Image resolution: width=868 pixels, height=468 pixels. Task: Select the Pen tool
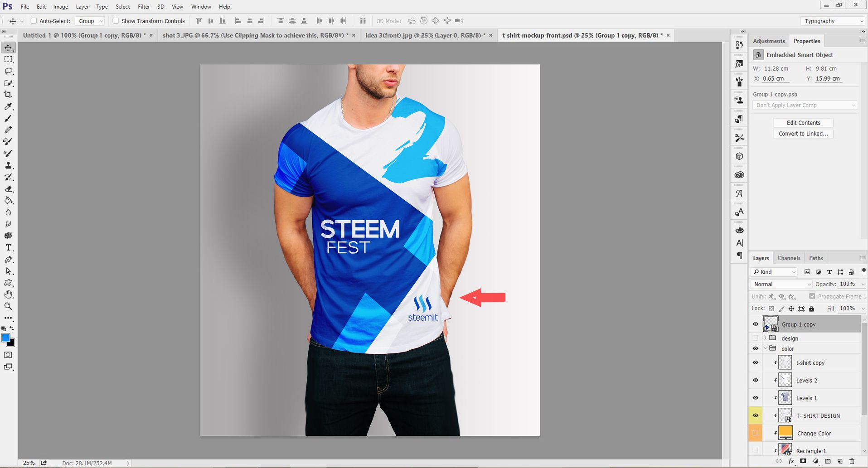[8, 259]
